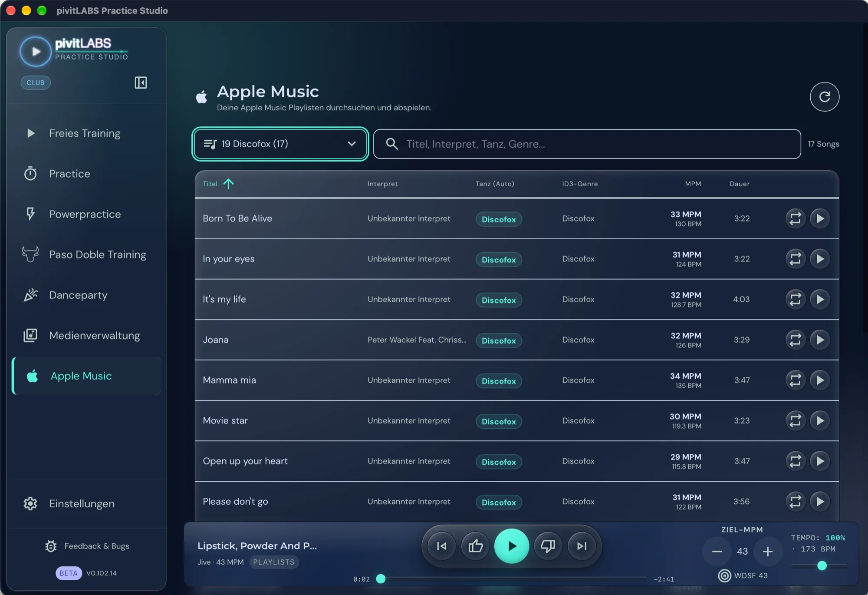Image resolution: width=868 pixels, height=595 pixels.
Task: Sort by Tanz (Auto) column header
Action: pos(494,184)
